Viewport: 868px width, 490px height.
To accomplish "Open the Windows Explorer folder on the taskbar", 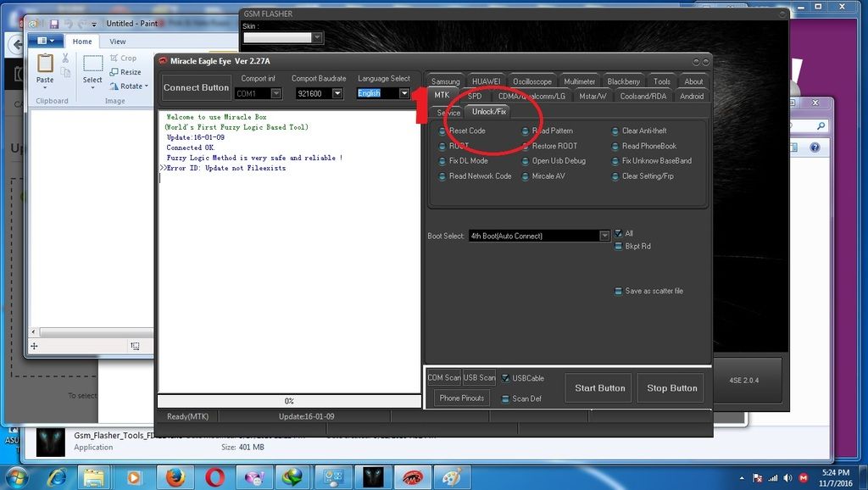I will click(93, 476).
